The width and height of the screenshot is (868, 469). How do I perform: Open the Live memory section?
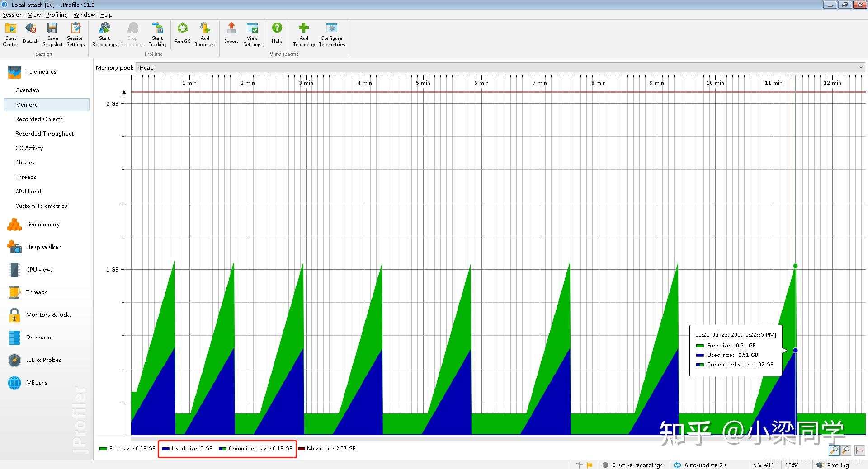coord(42,225)
